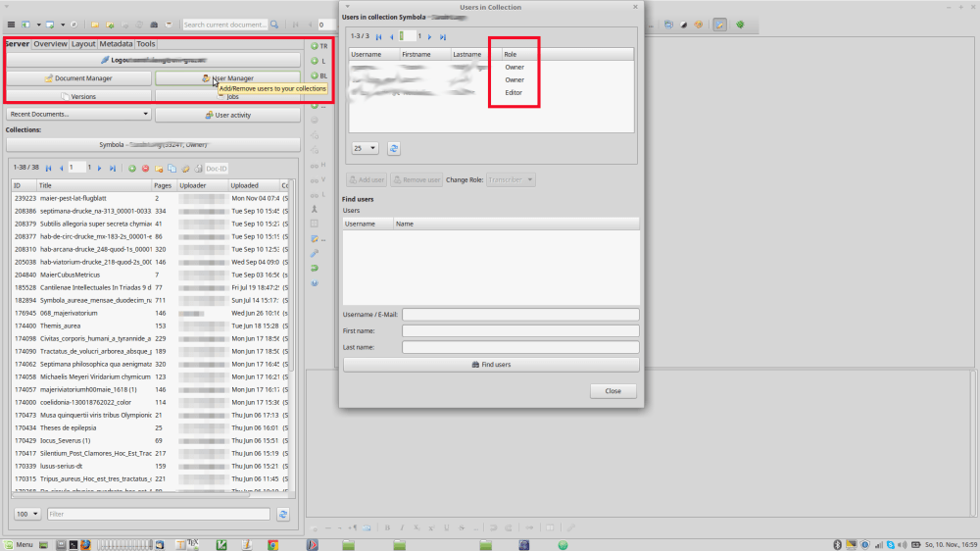Viewport: 980px width, 551px height.
Task: Select document lusus-serius-dt
Action: point(150,466)
